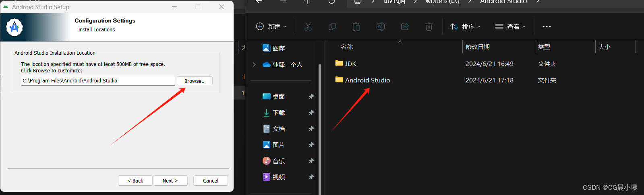Screen dimensions: 644x195
Task: Click the Rename icon in Explorer toolbar
Action: pyautogui.click(x=381, y=27)
